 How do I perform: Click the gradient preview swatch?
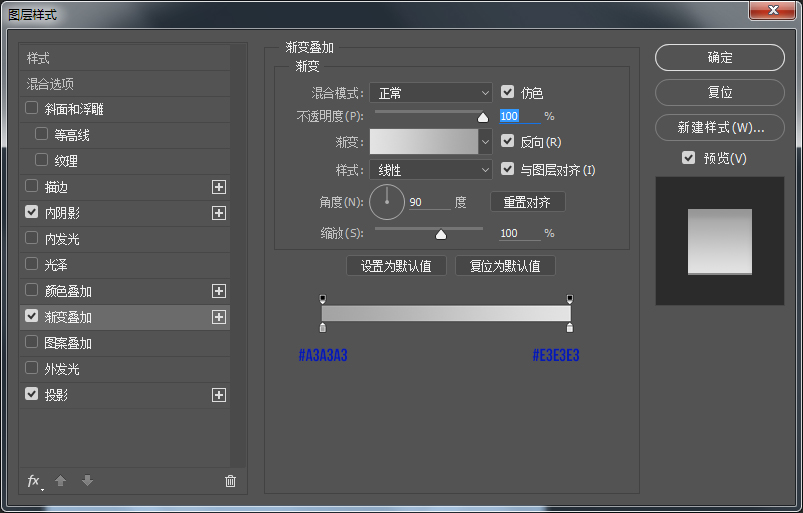coord(424,141)
